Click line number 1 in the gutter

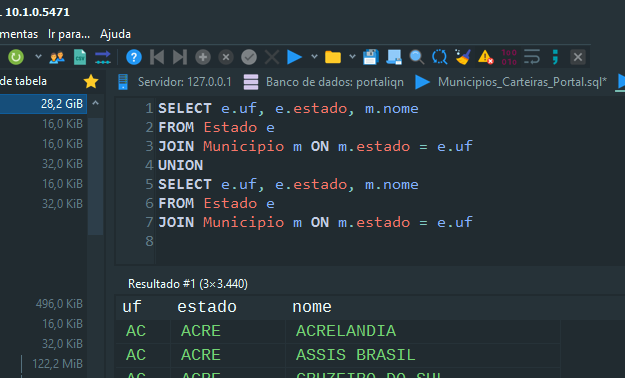pyautogui.click(x=149, y=108)
